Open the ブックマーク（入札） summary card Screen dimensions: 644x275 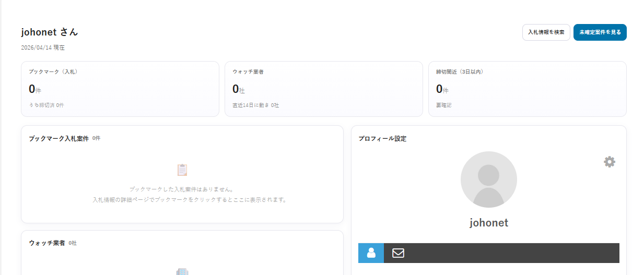[x=120, y=89]
